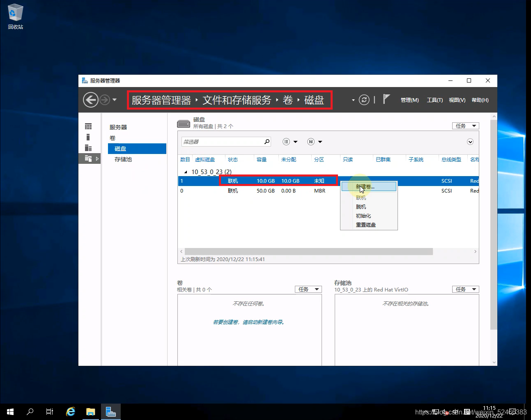Screen dimensions: 531x420
Task: Collapse the 10_53_0_23 (2) group
Action: click(186, 172)
